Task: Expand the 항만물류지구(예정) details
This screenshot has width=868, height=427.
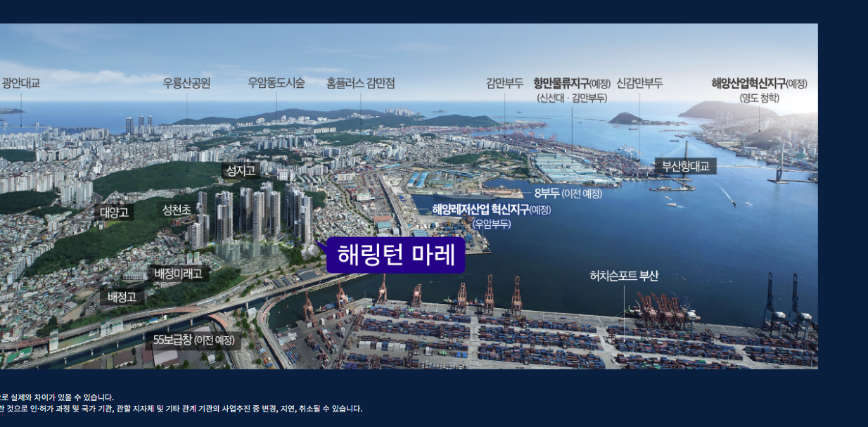Action: (x=570, y=83)
